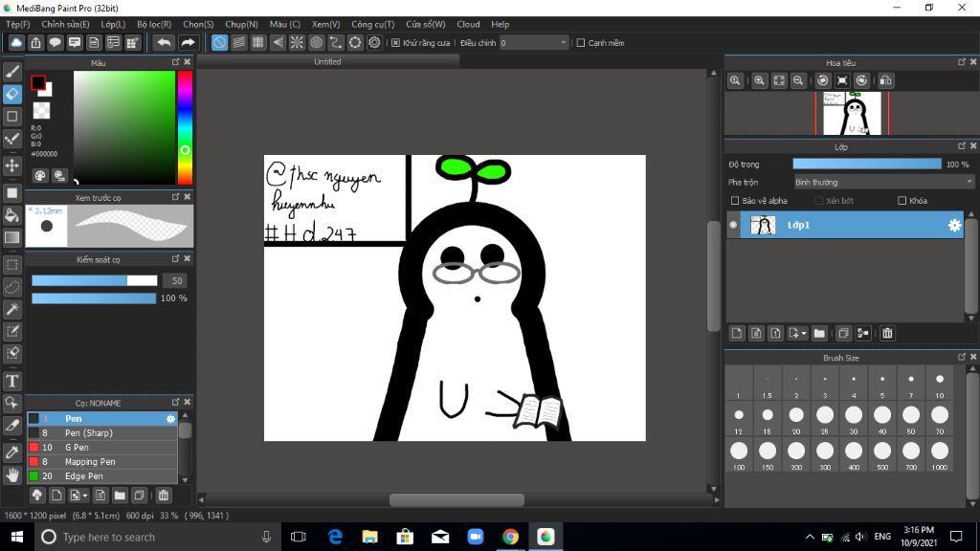Enable the Khóa layer lock checkbox
The image size is (980, 551).
[902, 201]
